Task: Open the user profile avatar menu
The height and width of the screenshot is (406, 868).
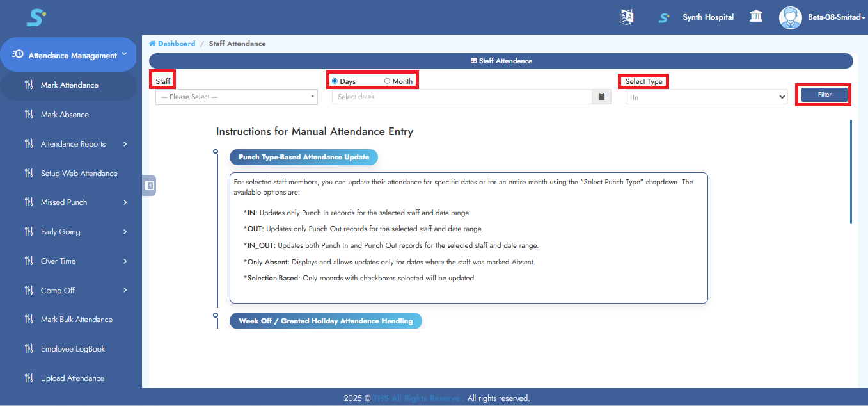Action: [x=790, y=17]
